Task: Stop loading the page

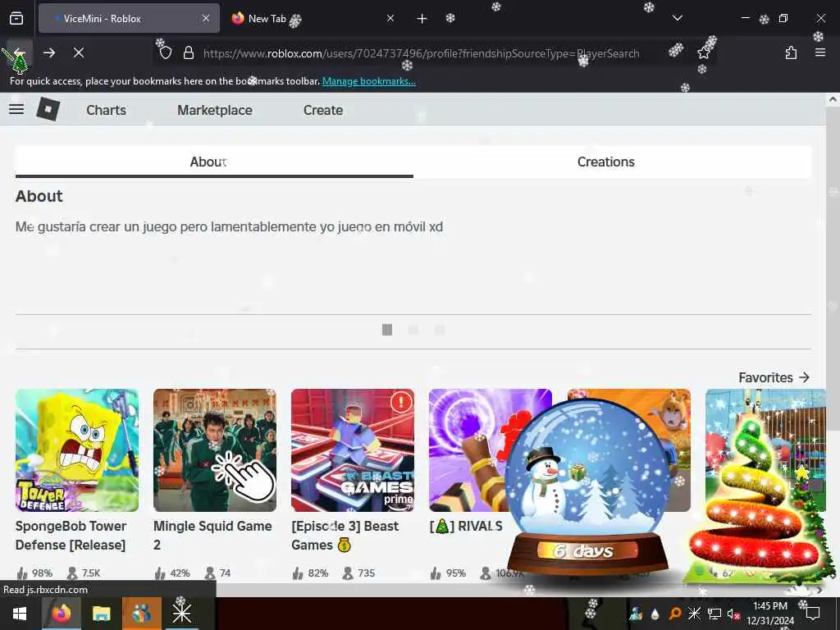Action: pos(79,52)
